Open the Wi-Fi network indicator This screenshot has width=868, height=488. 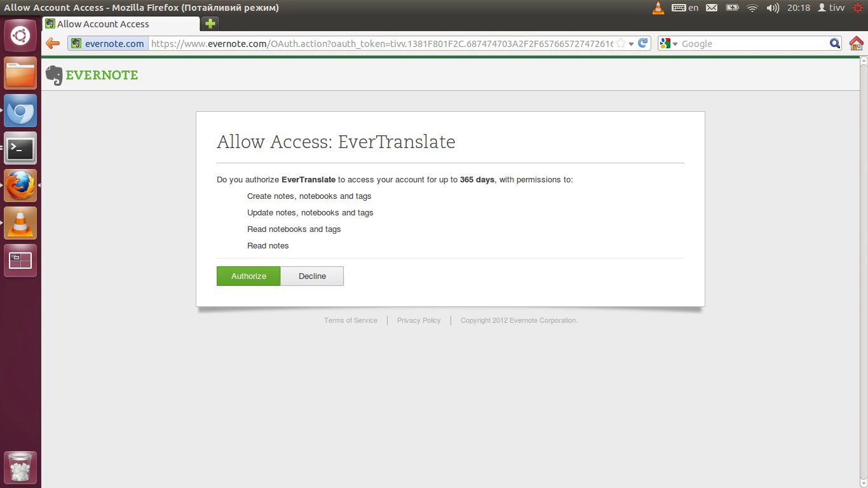[752, 8]
